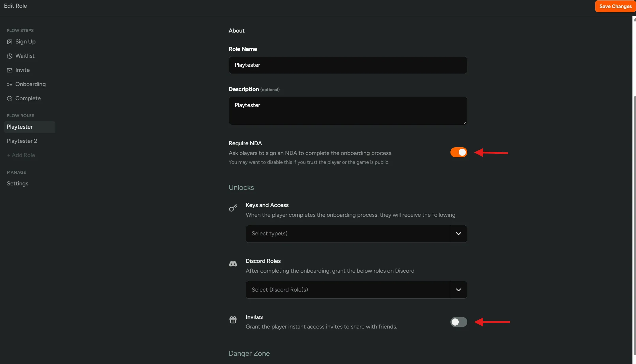Click the Discord icon near Discord Roles

[233, 264]
